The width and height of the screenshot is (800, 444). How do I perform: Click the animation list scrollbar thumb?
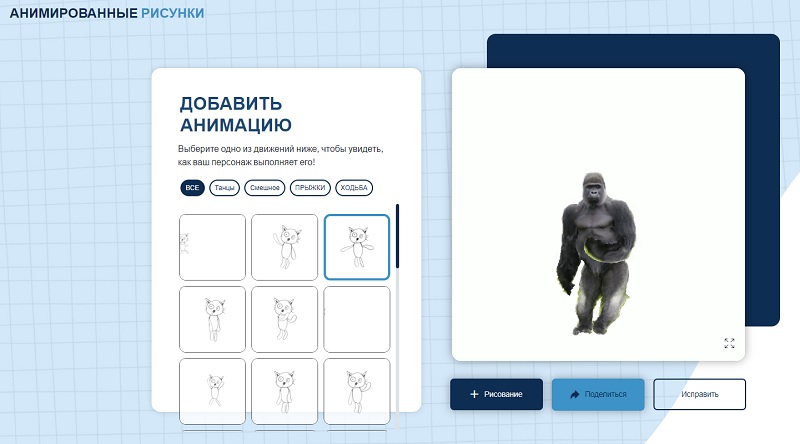click(x=397, y=236)
